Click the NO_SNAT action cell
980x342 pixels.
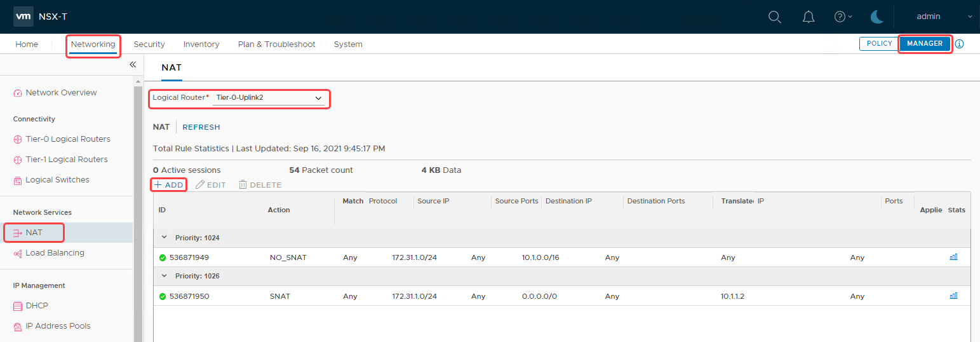290,257
